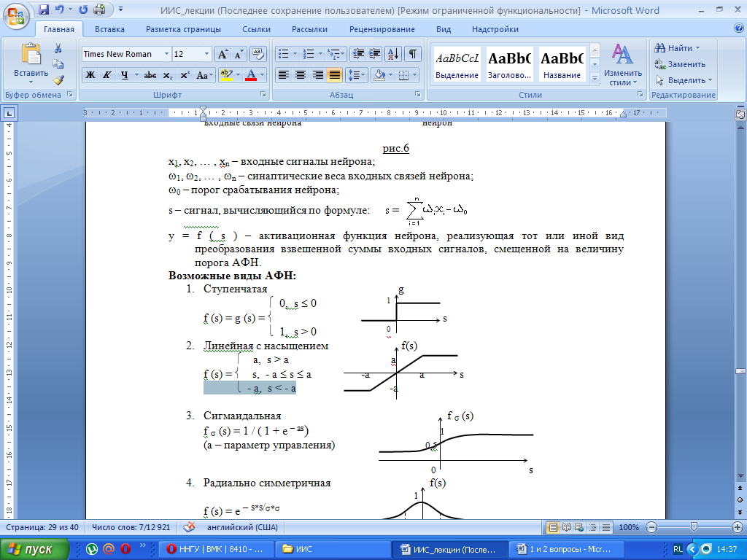Open the Разметка страницы tab
This screenshot has height=560, width=747.
[x=183, y=29]
